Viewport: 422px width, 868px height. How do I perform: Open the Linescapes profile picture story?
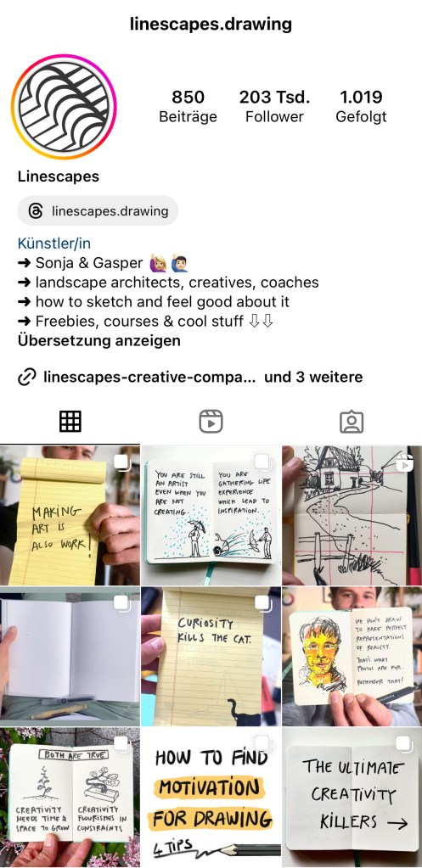[65, 107]
